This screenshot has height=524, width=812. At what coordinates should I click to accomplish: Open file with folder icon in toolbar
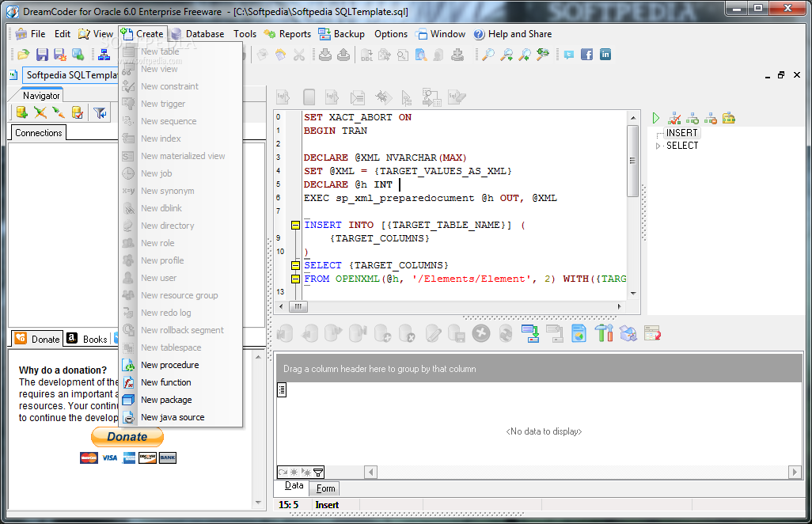pyautogui.click(x=23, y=55)
